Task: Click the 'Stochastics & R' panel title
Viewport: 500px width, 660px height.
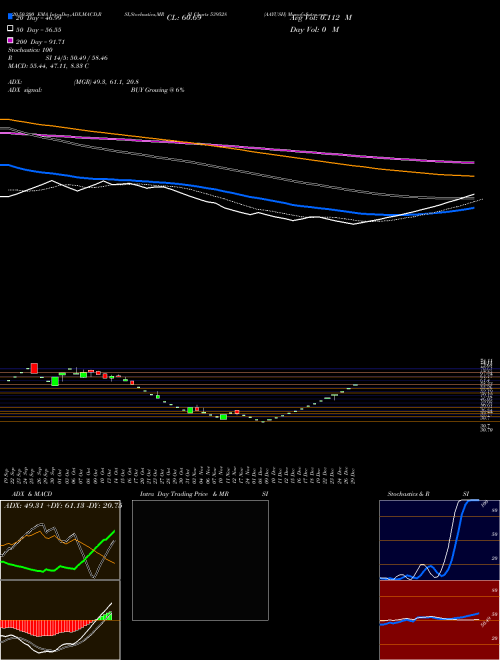Action: tap(409, 493)
